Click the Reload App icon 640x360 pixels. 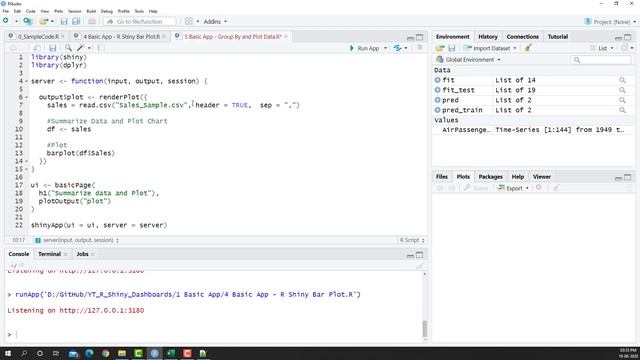(x=397, y=48)
